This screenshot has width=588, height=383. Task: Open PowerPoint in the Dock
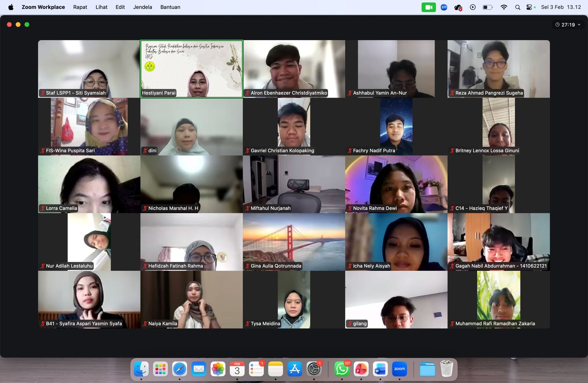click(361, 369)
